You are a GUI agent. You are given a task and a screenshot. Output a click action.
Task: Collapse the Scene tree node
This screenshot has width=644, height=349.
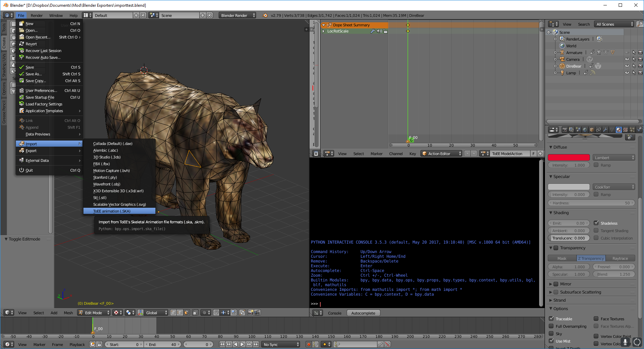pos(548,32)
